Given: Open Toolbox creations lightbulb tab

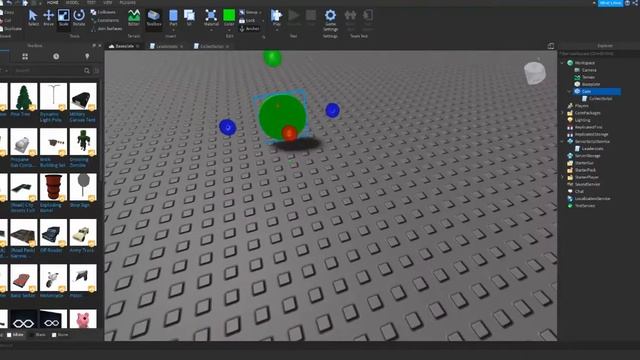Looking at the screenshot, I should coord(87,57).
